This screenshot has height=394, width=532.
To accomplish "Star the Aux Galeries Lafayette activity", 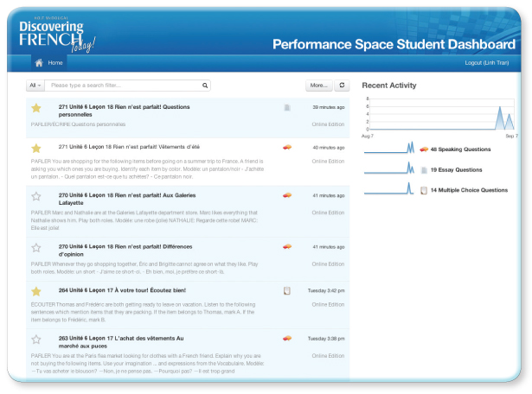I will pyautogui.click(x=36, y=196).
